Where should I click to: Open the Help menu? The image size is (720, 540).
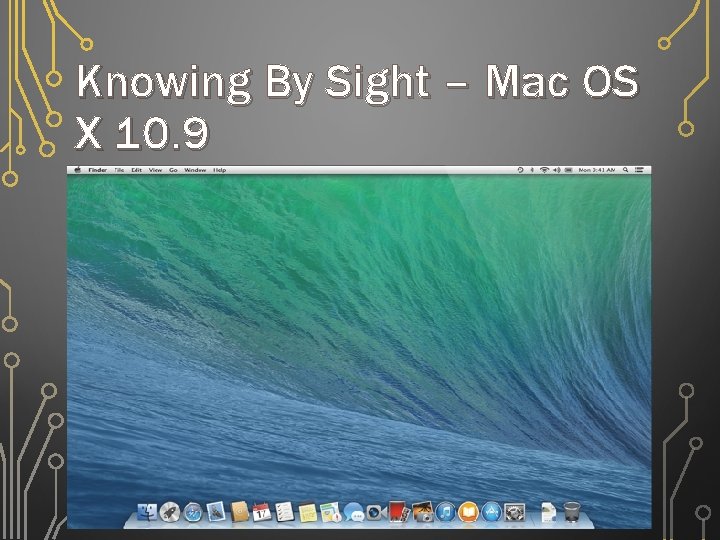pos(219,170)
